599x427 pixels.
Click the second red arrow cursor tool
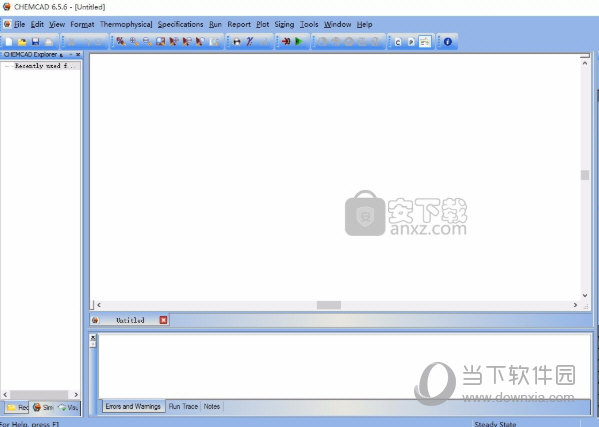pos(187,42)
